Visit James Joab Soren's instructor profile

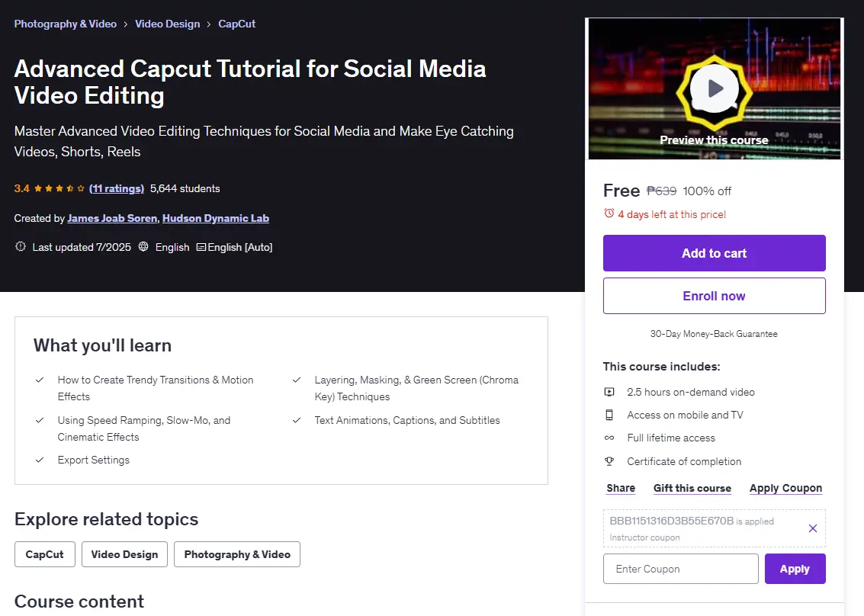(112, 218)
